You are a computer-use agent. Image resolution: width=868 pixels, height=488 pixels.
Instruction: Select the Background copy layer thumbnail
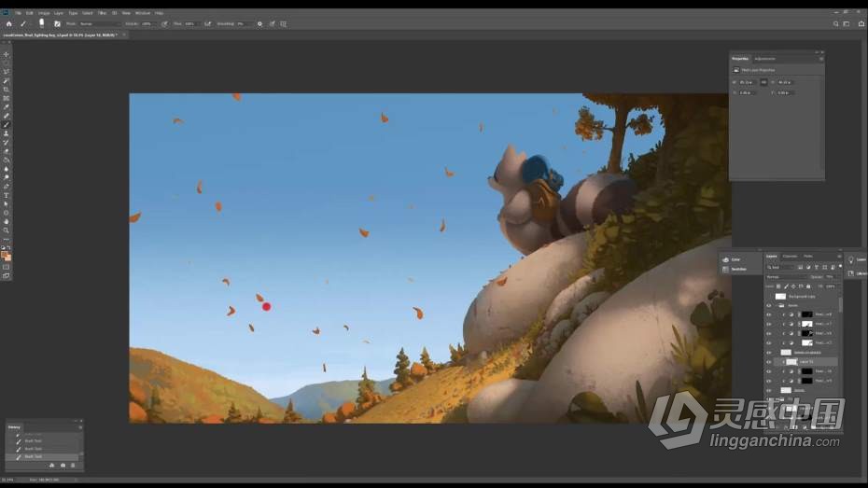tap(780, 296)
